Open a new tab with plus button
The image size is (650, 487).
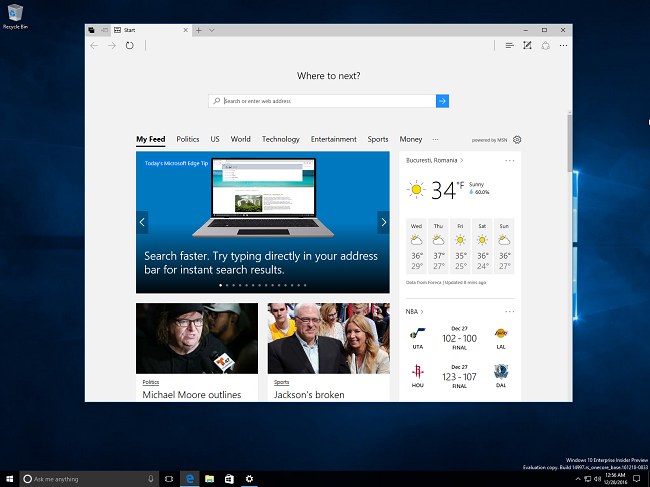pos(199,30)
